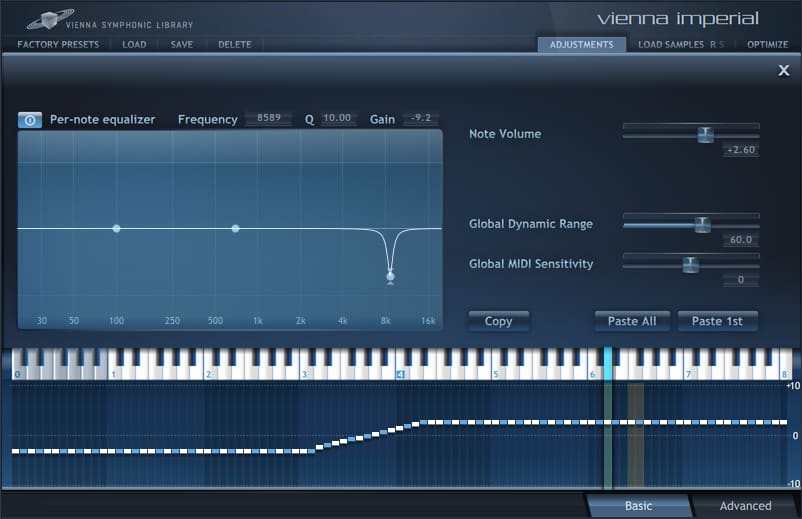Select the EQ band handle at 100 Hz
802x519 pixels.
click(x=116, y=229)
